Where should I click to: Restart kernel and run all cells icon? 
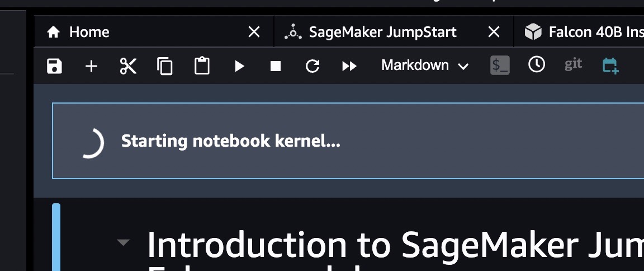click(x=349, y=66)
